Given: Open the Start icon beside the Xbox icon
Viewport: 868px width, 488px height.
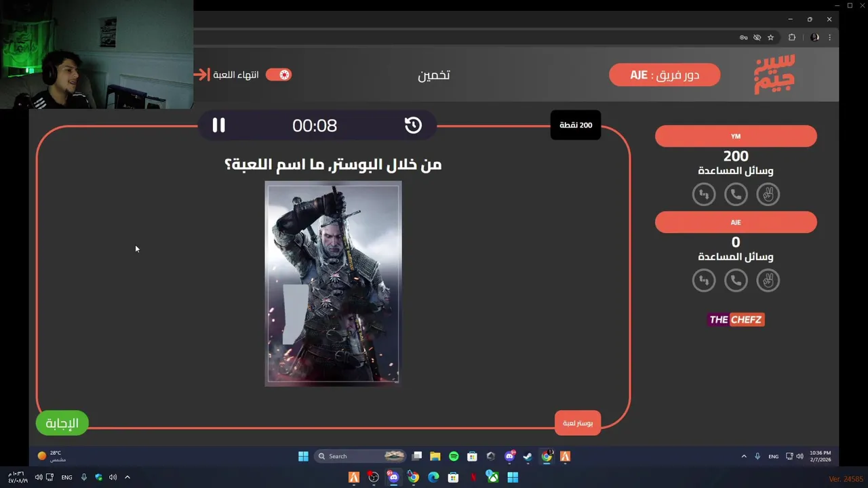Looking at the screenshot, I should click(x=513, y=477).
